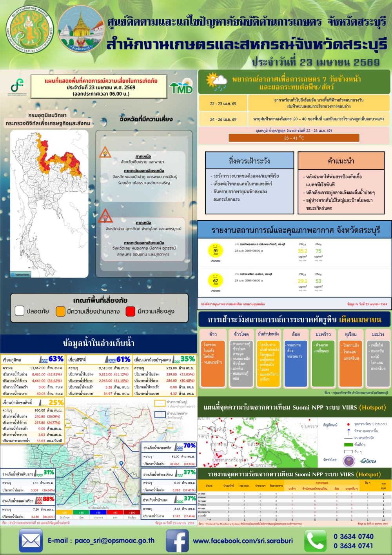Click the red warning triangle for high-risk provinces
The width and height of the screenshot is (392, 555).
[x=105, y=215]
